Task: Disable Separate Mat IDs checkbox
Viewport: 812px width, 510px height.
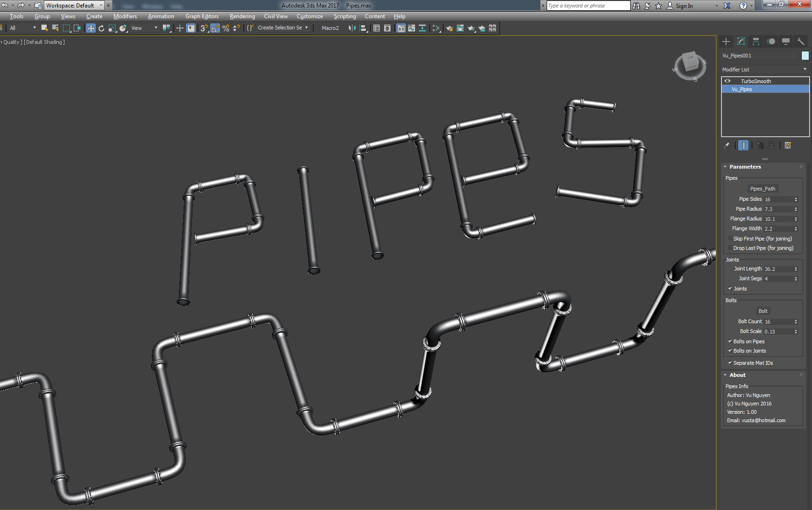Action: click(x=730, y=363)
